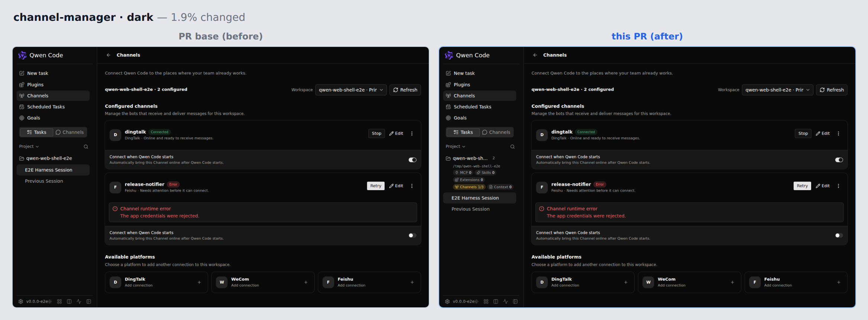Collapse the qwen-web-shell-e2e folder in the before sidebar
This screenshot has width=868, height=320.
(x=46, y=159)
